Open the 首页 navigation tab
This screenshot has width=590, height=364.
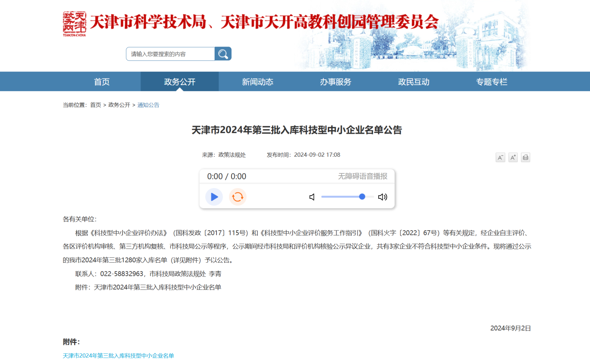pyautogui.click(x=102, y=82)
